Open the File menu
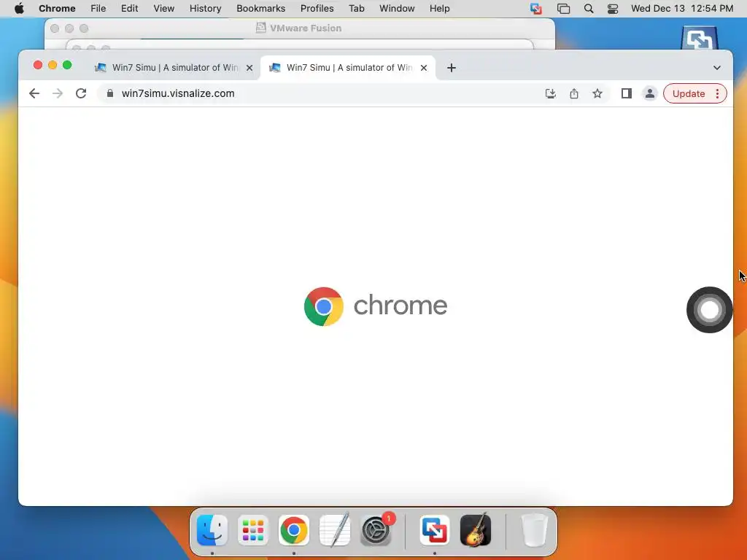 98,9
